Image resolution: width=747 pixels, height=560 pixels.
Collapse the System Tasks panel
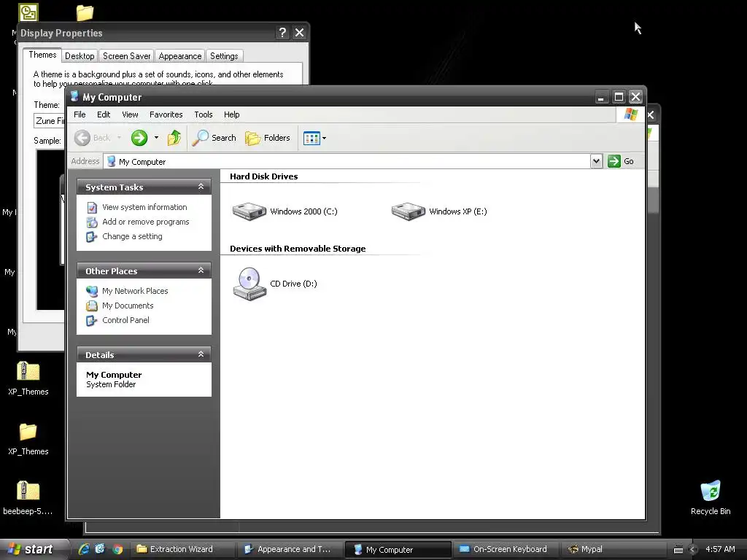(201, 187)
